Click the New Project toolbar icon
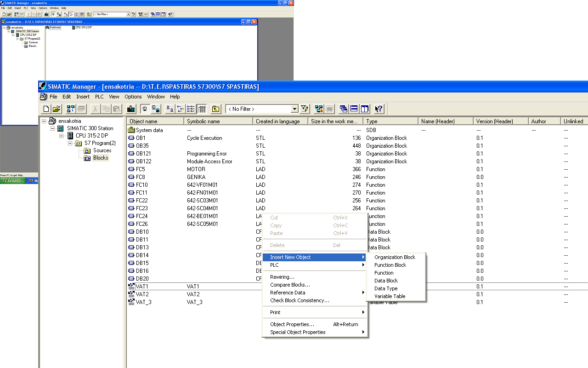The height and width of the screenshot is (368, 588). tap(46, 109)
